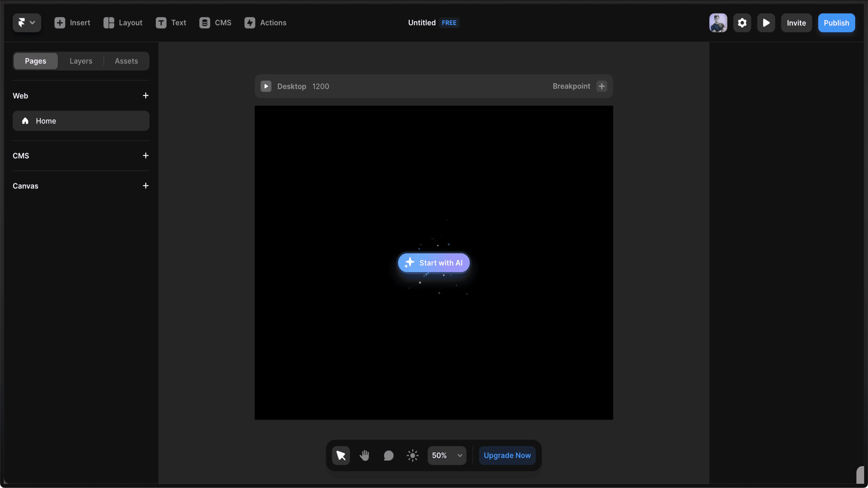This screenshot has height=488, width=868.
Task: Add a new CMS collection
Action: pos(146,156)
